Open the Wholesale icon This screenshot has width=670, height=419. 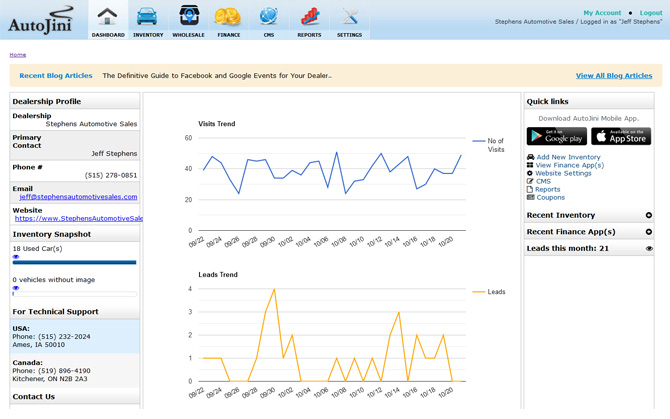[x=189, y=16]
